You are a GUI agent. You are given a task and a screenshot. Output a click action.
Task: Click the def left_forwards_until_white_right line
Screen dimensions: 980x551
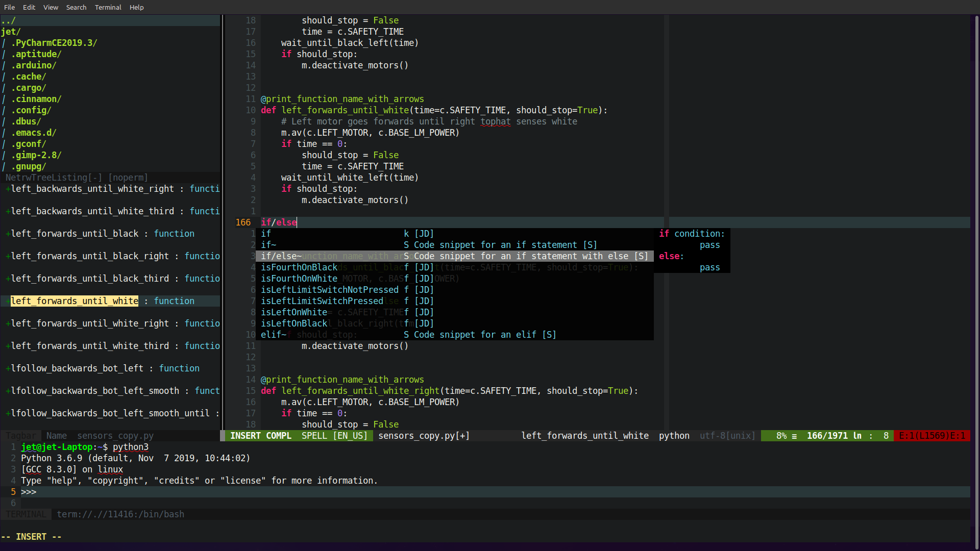449,391
